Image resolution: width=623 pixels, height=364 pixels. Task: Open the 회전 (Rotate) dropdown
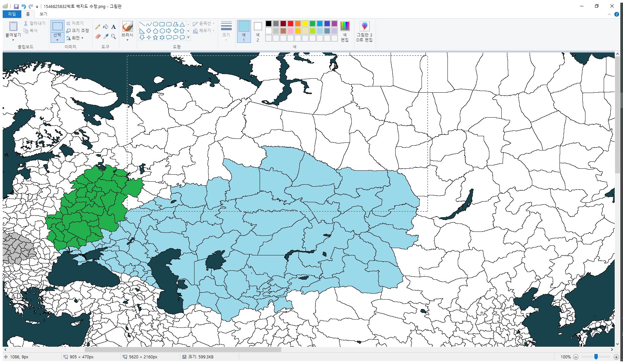tap(75, 38)
